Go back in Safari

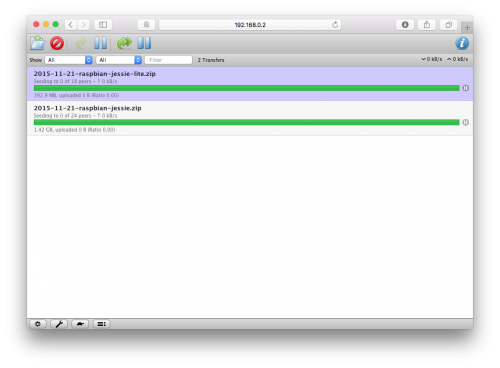click(x=71, y=25)
